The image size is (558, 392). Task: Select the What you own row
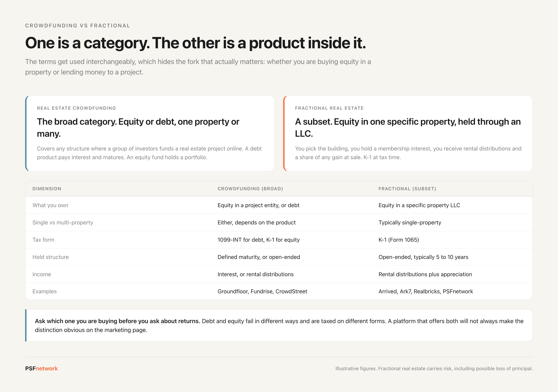pos(279,205)
